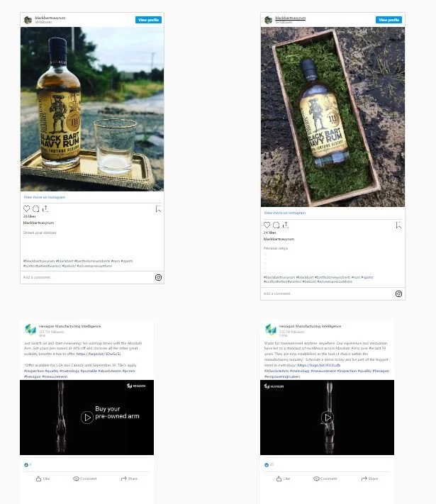Click Add a comment field on left rum post
436x504 pixels.
86,277
